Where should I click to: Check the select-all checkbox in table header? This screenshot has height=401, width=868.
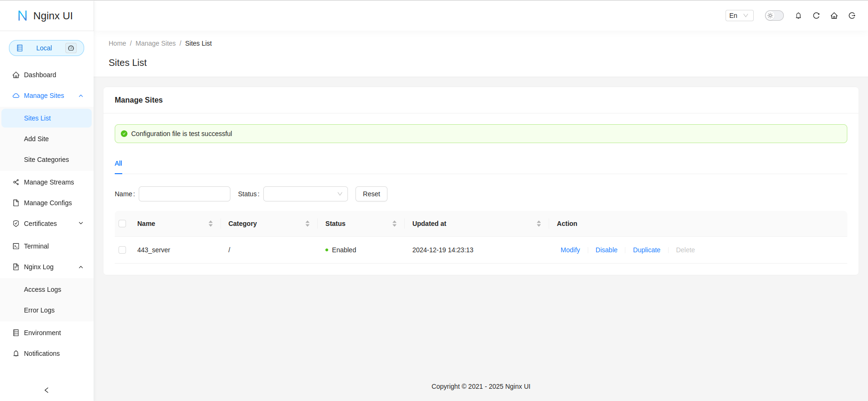122,224
